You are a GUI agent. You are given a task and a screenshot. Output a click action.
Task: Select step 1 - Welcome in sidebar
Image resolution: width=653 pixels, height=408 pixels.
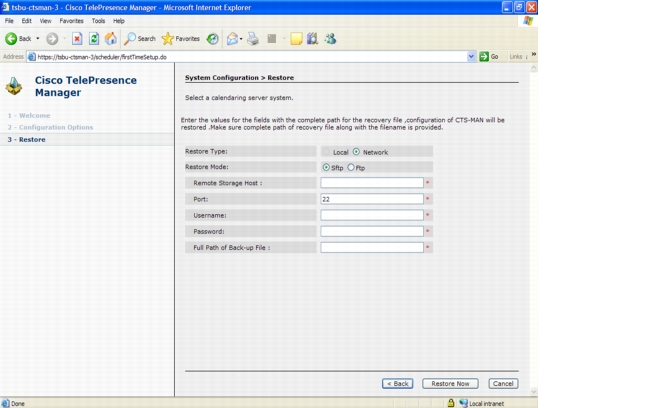pyautogui.click(x=29, y=115)
